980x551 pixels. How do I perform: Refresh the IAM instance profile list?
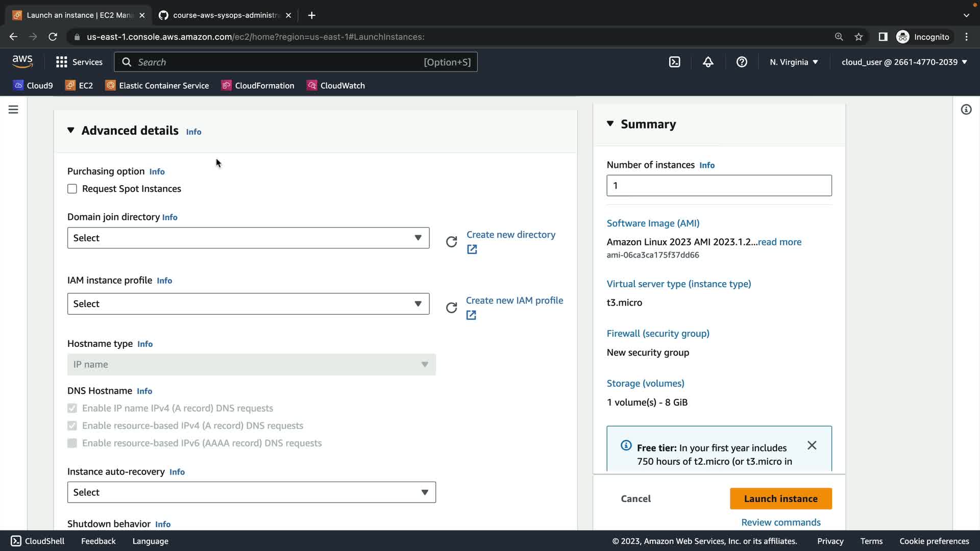tap(451, 308)
